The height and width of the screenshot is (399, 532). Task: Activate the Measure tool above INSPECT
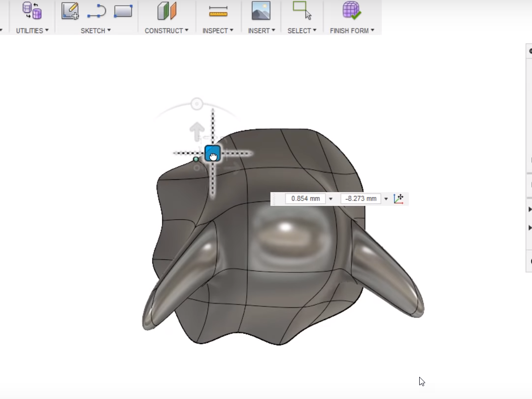217,11
